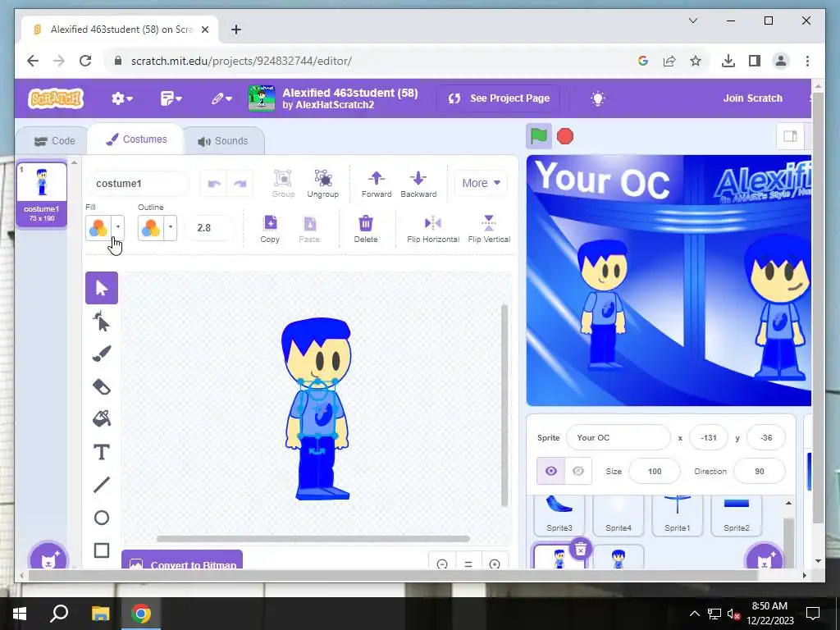The image size is (840, 630).
Task: Select costume1 thumbnail in costume list
Action: pyautogui.click(x=41, y=194)
